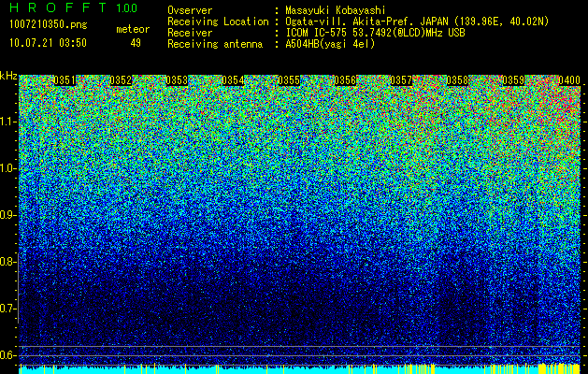The image size is (588, 374).
Task: Click observer name Masayuki Kobayashi
Action: [336, 10]
